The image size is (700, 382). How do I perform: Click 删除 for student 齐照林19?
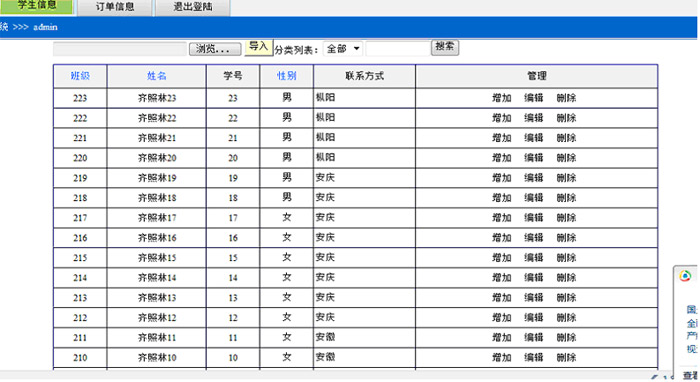coord(566,178)
